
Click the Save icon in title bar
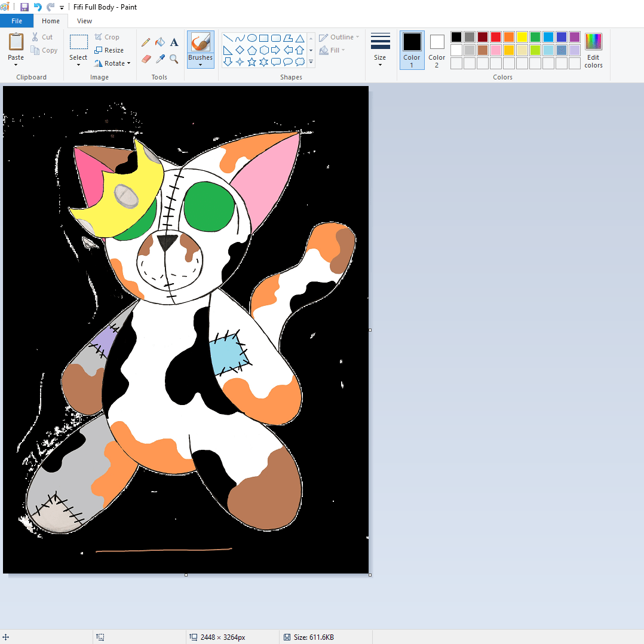pyautogui.click(x=24, y=7)
